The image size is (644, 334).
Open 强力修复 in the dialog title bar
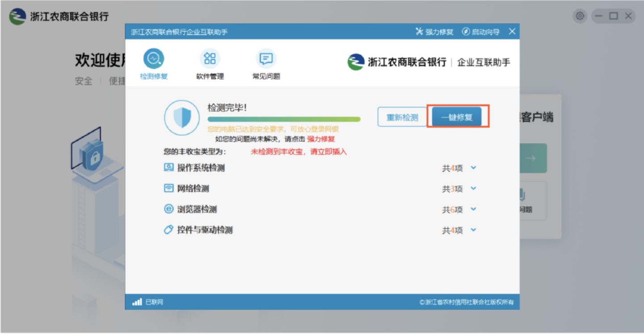pos(434,32)
